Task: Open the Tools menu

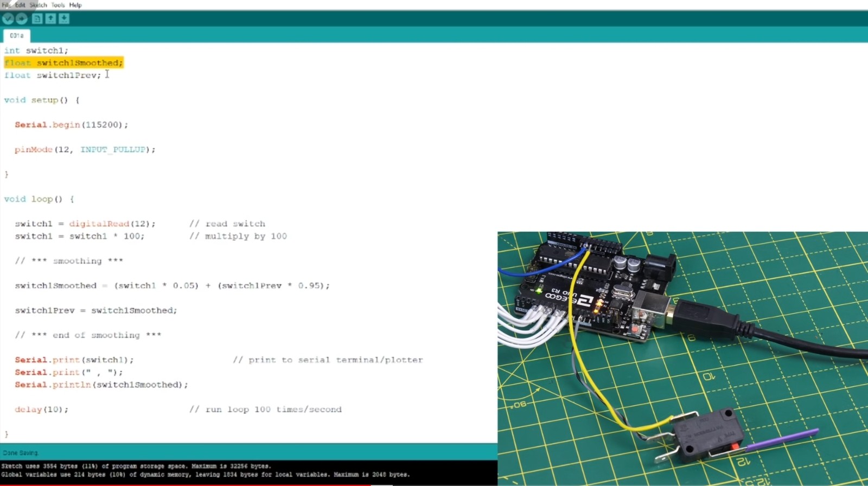Action: click(58, 5)
